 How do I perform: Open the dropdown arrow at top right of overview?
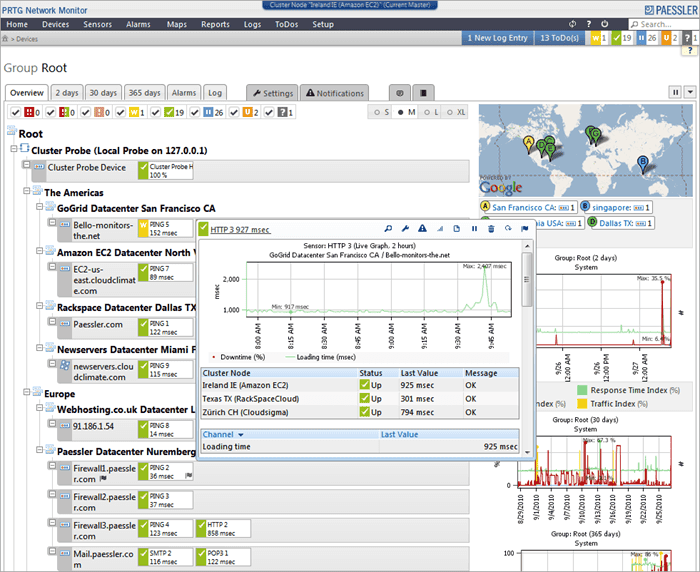690,92
